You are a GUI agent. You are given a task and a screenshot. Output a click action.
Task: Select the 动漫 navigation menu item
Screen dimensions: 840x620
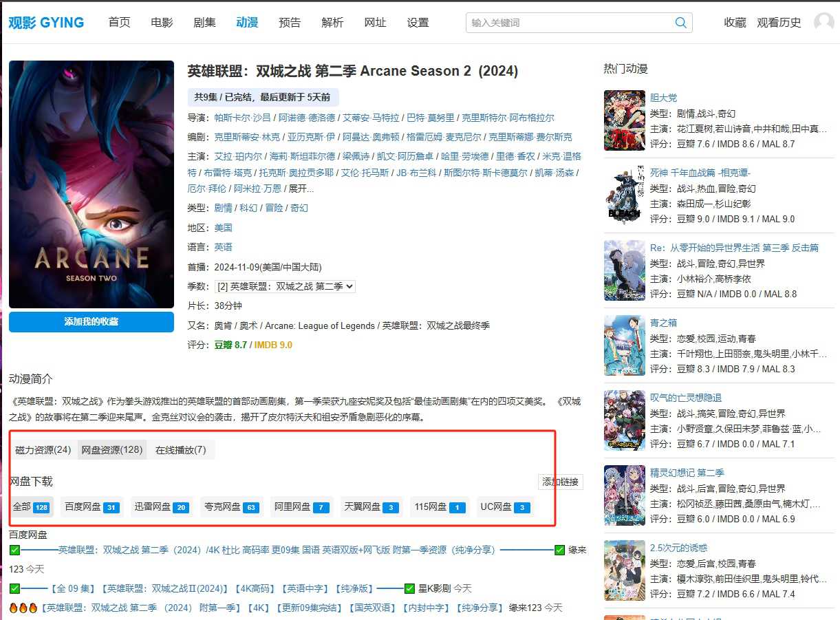(247, 23)
